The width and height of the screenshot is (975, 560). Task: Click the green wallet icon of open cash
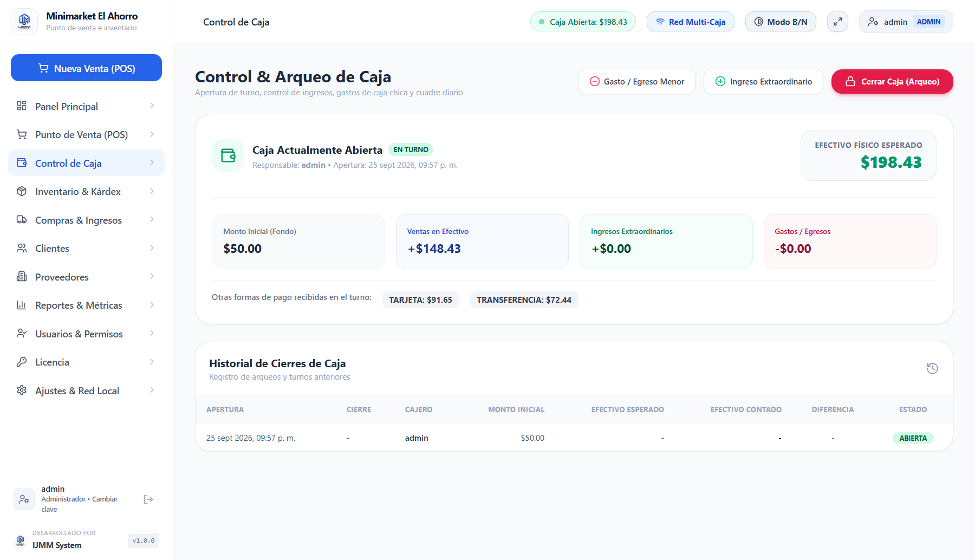point(228,155)
